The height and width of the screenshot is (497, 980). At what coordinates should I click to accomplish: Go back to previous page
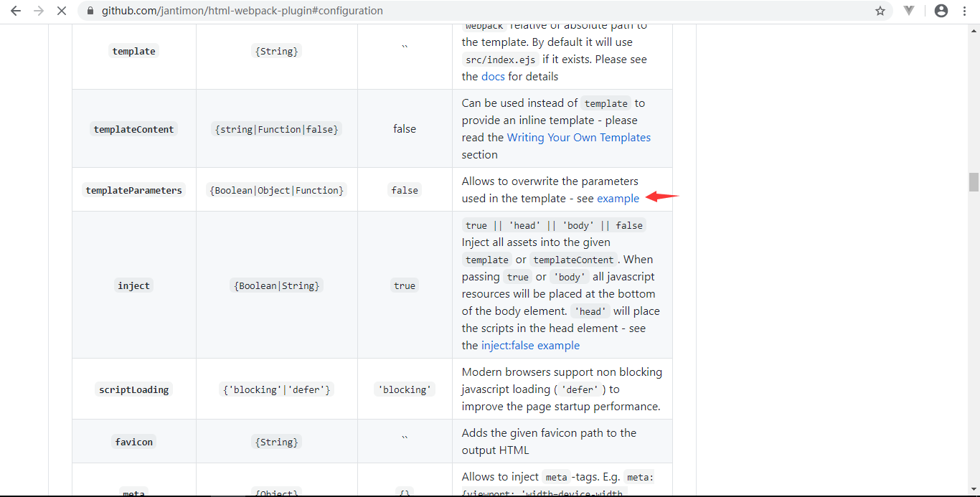click(x=16, y=11)
